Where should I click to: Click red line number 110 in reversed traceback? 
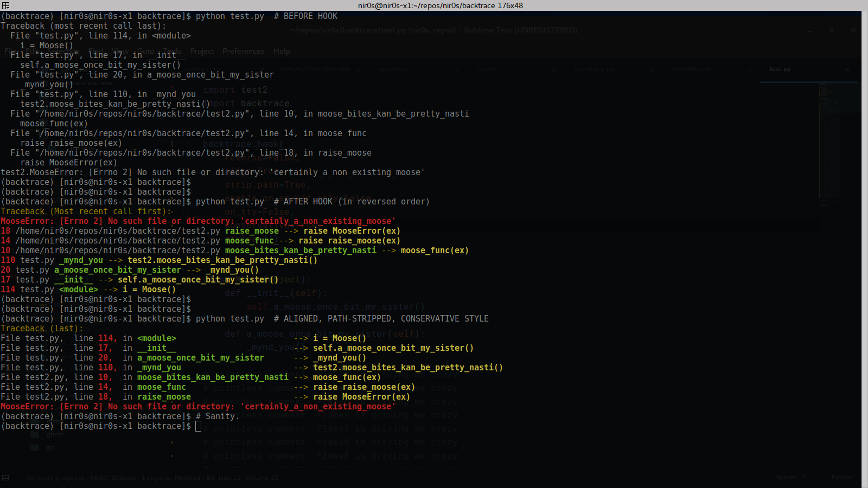(x=8, y=260)
